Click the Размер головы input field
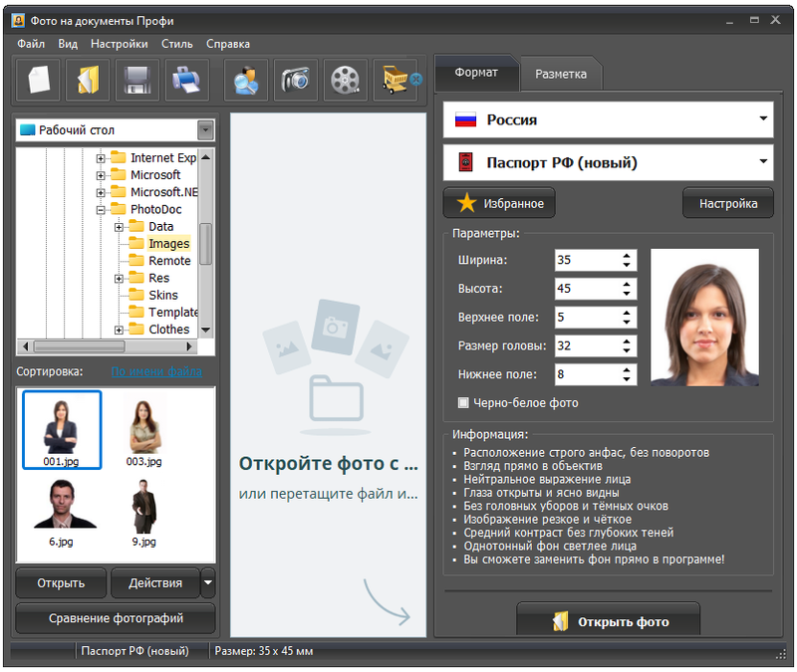797x672 pixels. 587,345
